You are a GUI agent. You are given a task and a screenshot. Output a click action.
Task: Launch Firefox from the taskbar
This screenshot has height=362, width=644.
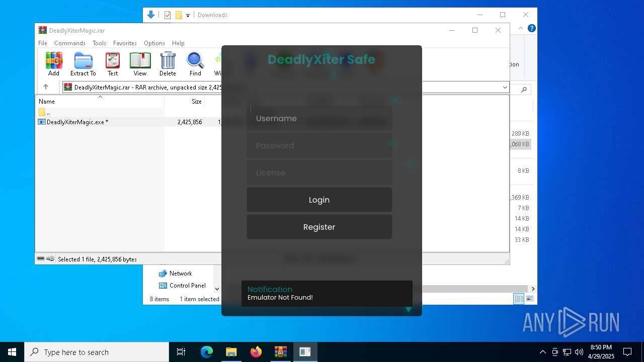coord(256,352)
